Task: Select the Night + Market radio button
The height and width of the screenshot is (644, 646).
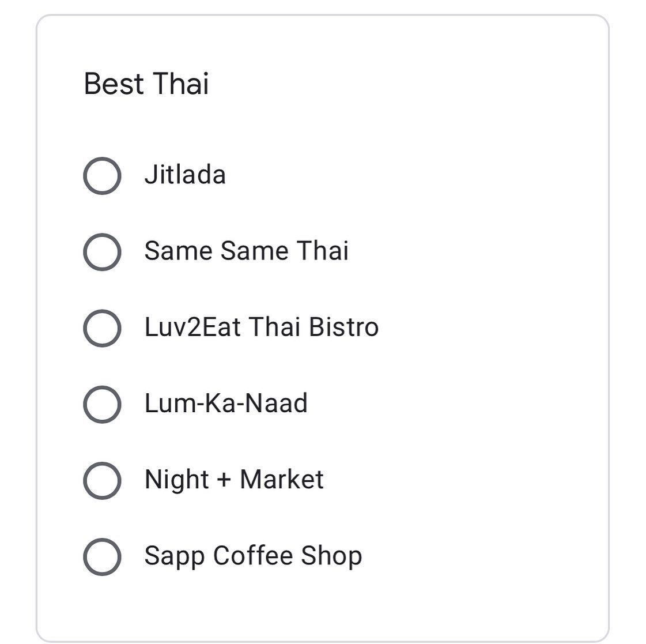Action: click(102, 480)
